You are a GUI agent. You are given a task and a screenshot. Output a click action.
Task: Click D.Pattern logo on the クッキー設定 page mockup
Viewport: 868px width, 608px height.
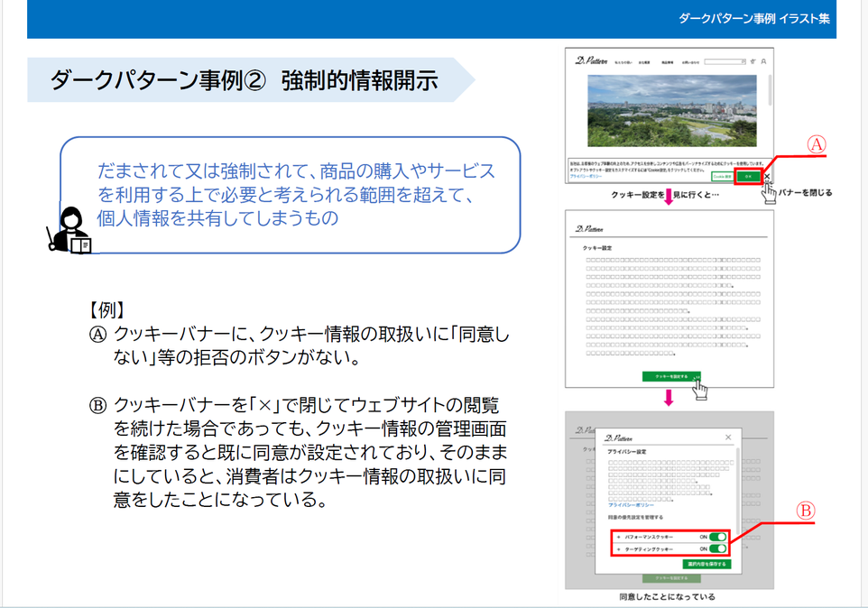589,228
